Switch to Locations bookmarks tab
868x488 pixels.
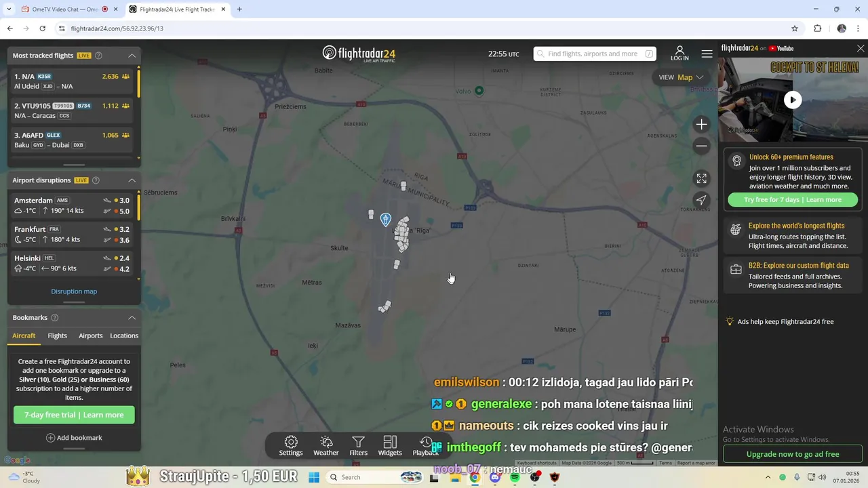tap(124, 335)
